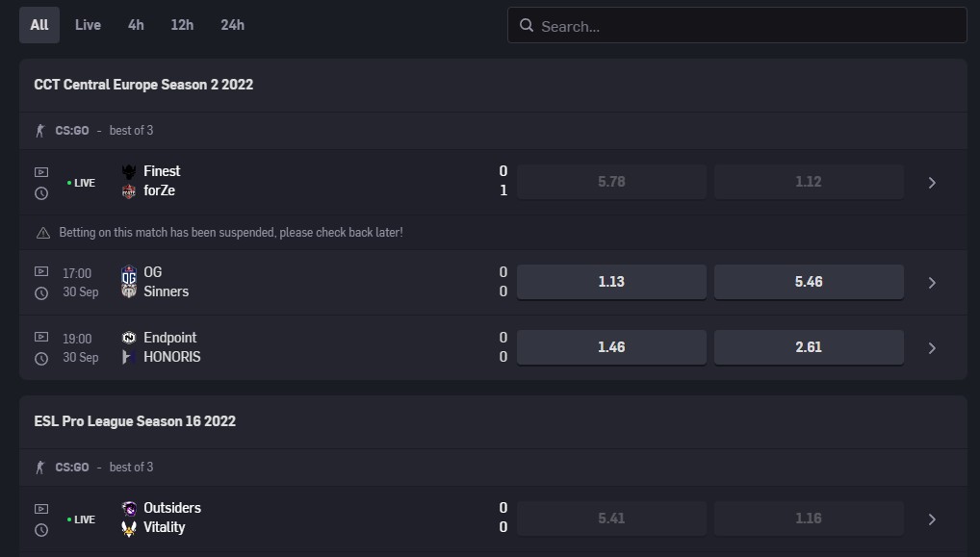Select the Live filter tab
The height and width of the screenshot is (557, 980).
point(88,25)
